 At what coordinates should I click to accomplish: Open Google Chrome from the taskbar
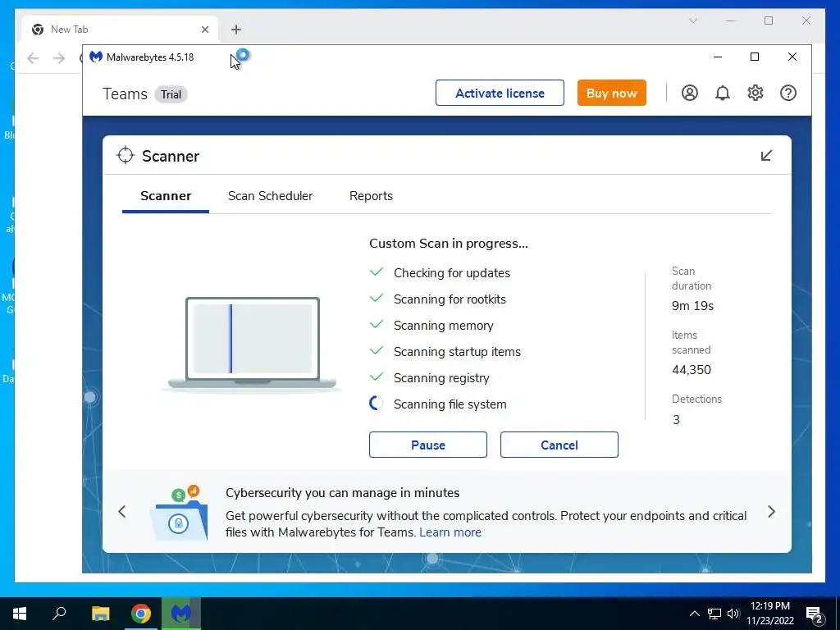click(141, 614)
